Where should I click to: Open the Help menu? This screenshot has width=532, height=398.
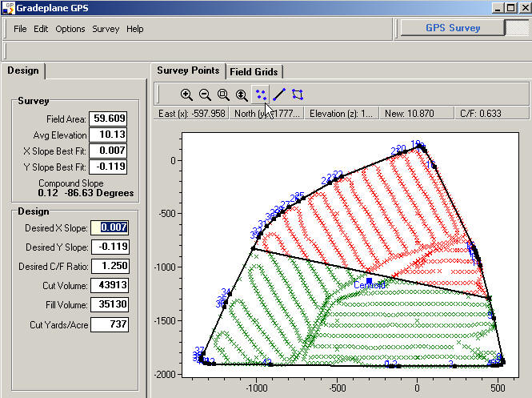[135, 29]
